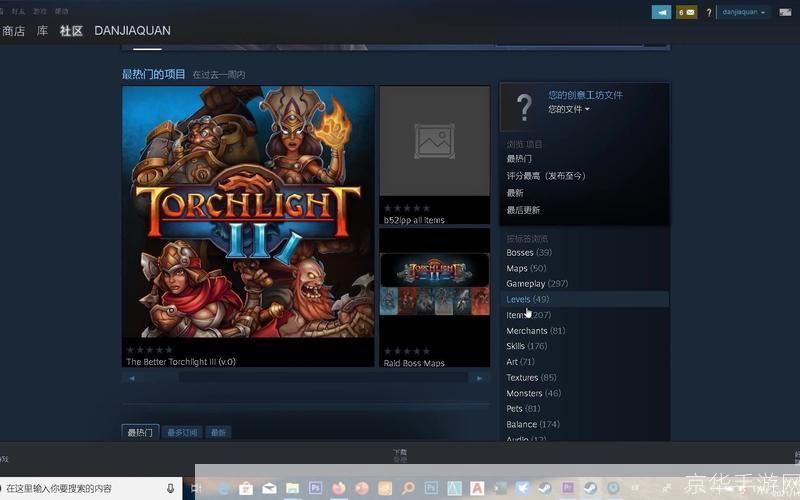The height and width of the screenshot is (500, 800).
Task: Open the 您的创意工坊文件 link
Action: [x=585, y=95]
